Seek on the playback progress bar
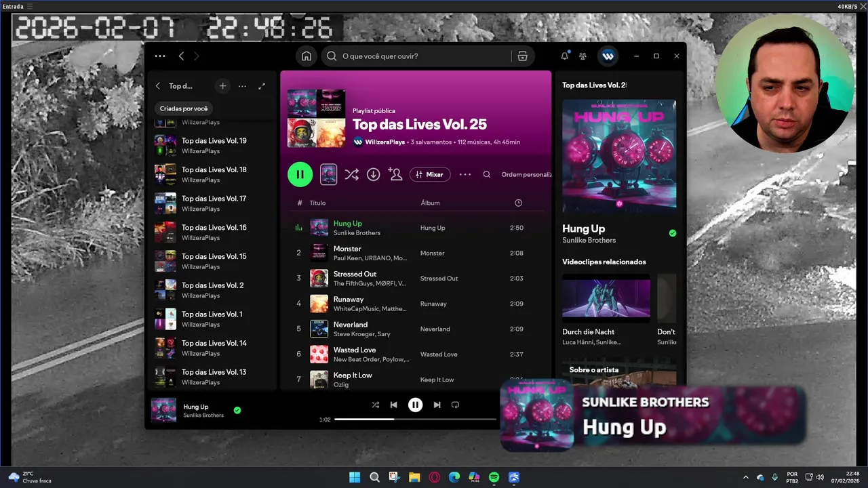 [416, 420]
